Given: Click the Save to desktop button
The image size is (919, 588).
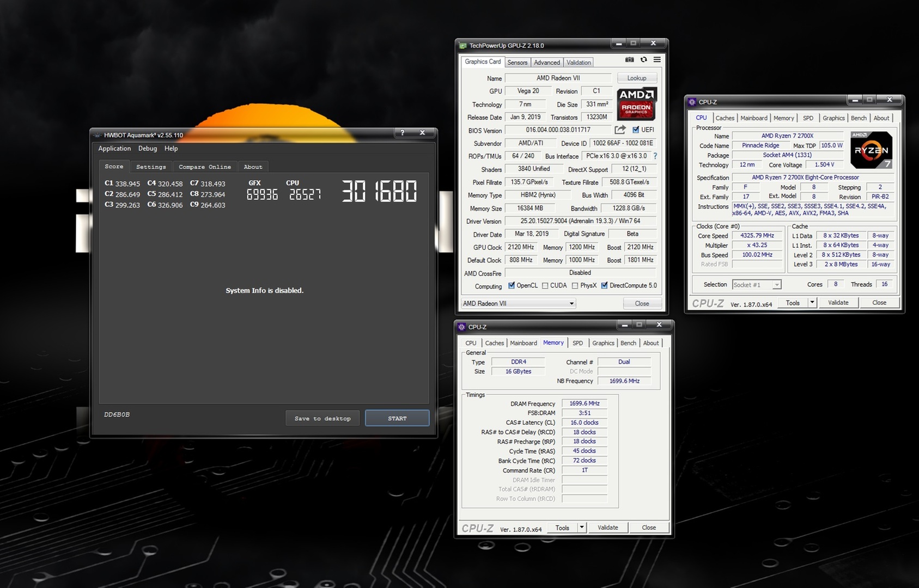Looking at the screenshot, I should click(x=322, y=418).
